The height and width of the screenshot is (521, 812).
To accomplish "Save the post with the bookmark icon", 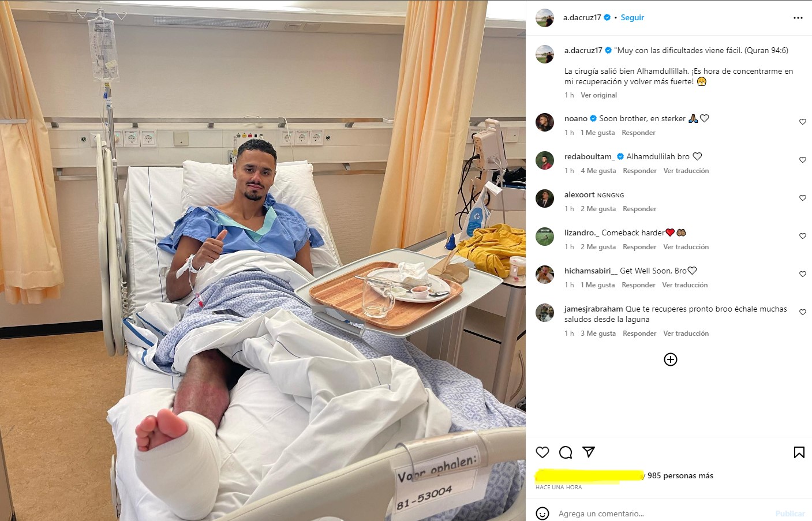I will point(799,452).
